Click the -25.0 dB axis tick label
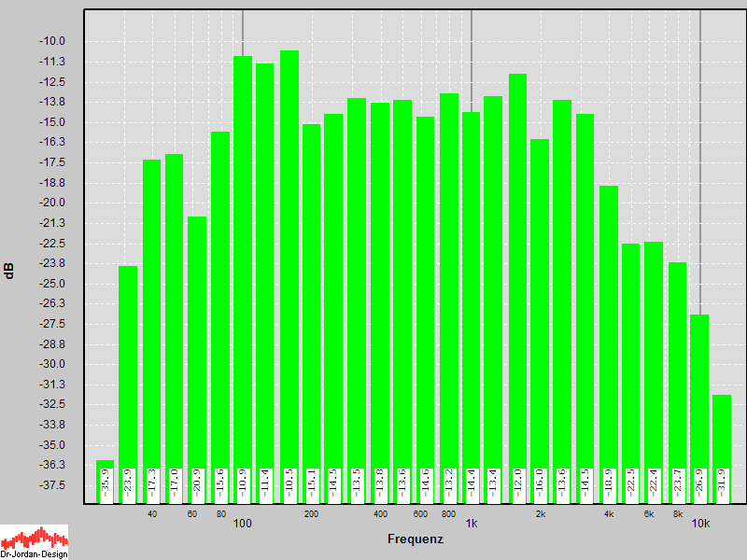 [52, 284]
